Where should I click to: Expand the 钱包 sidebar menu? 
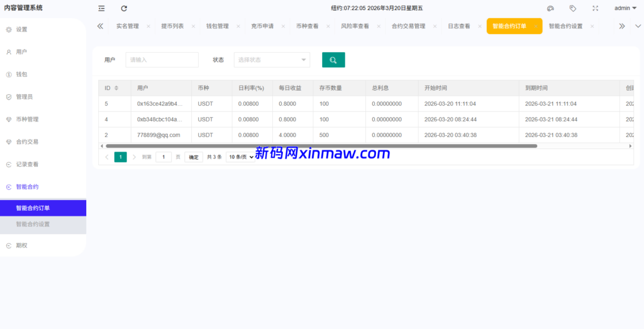[x=43, y=74]
